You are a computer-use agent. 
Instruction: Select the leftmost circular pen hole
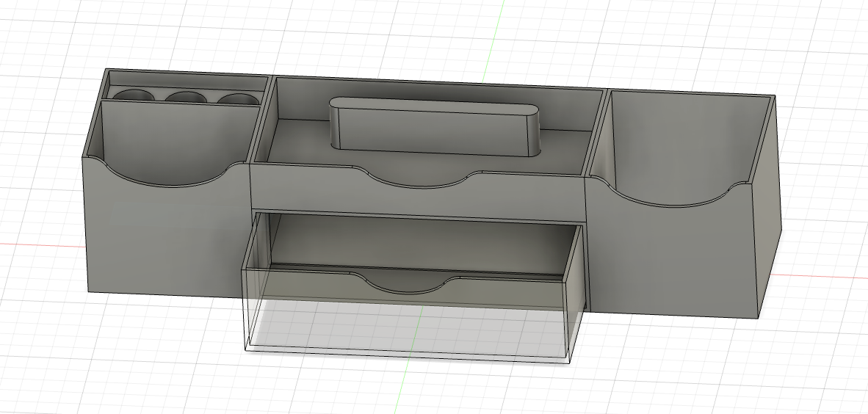point(133,95)
